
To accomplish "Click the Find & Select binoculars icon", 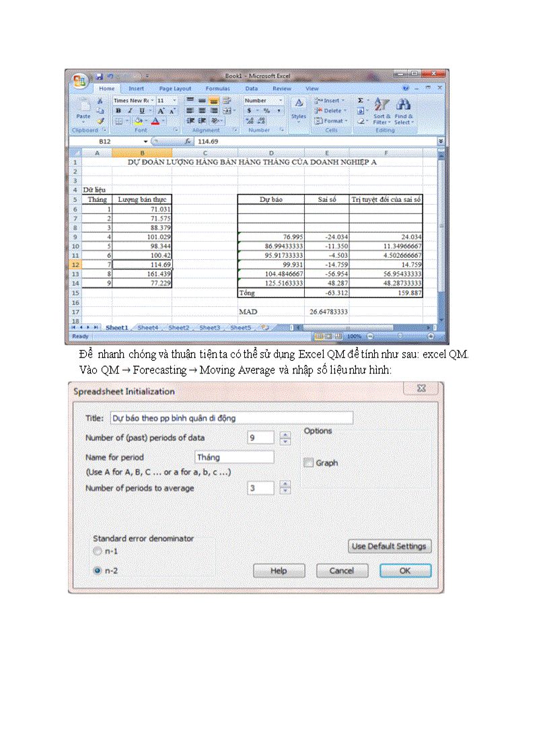I will point(403,103).
